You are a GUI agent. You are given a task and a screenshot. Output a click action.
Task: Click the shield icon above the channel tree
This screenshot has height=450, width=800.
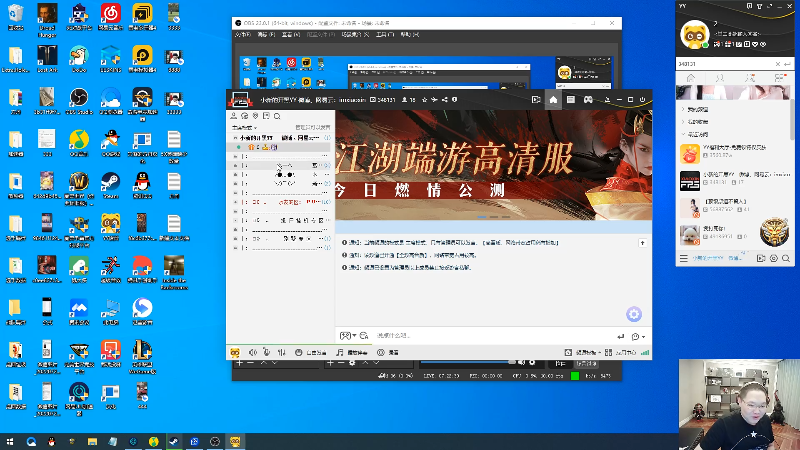256,116
